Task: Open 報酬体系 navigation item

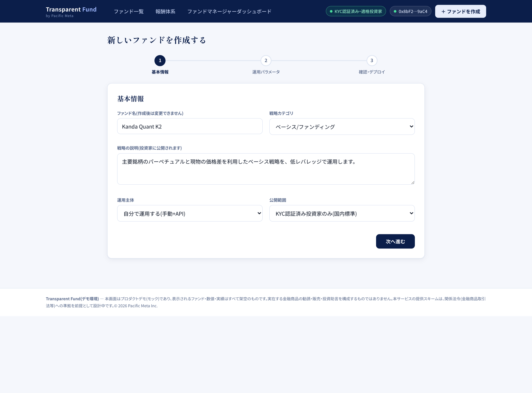Action: tap(165, 12)
